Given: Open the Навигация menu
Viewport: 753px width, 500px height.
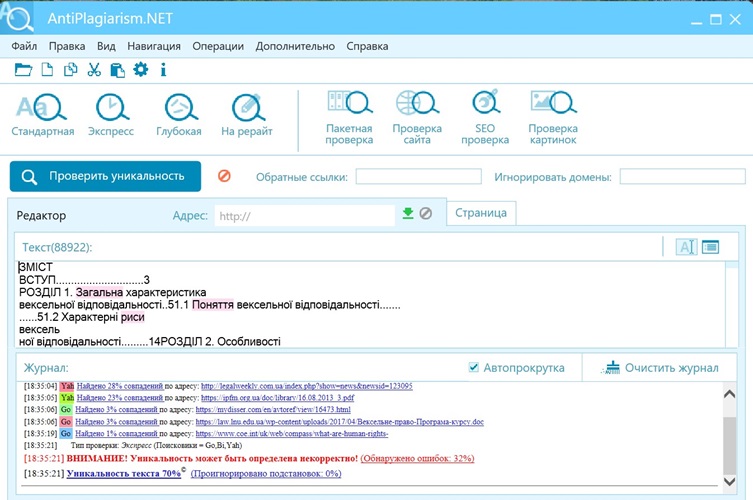Looking at the screenshot, I should coord(154,46).
